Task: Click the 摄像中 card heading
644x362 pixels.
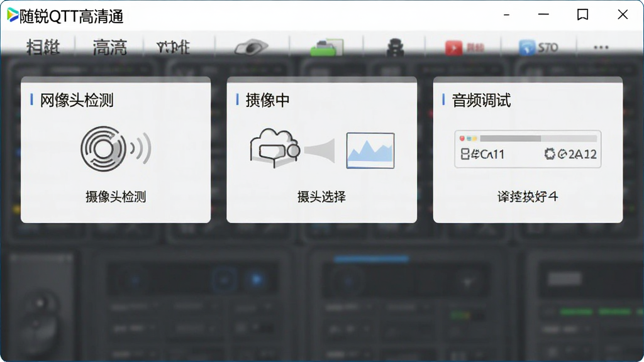Action: point(267,100)
